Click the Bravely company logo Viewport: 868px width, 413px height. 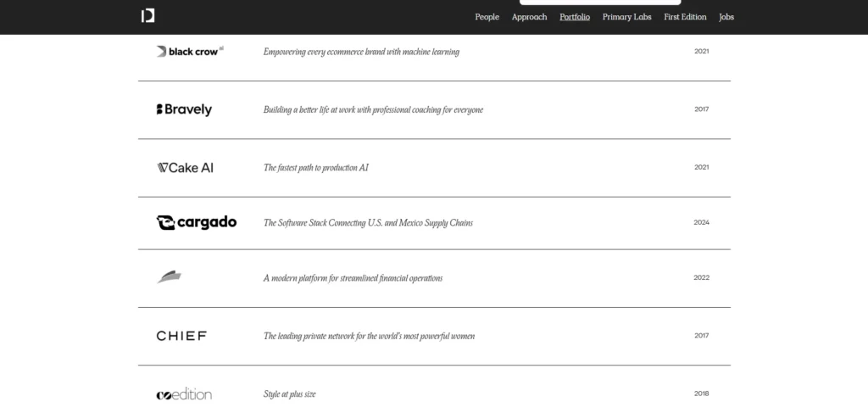[184, 109]
